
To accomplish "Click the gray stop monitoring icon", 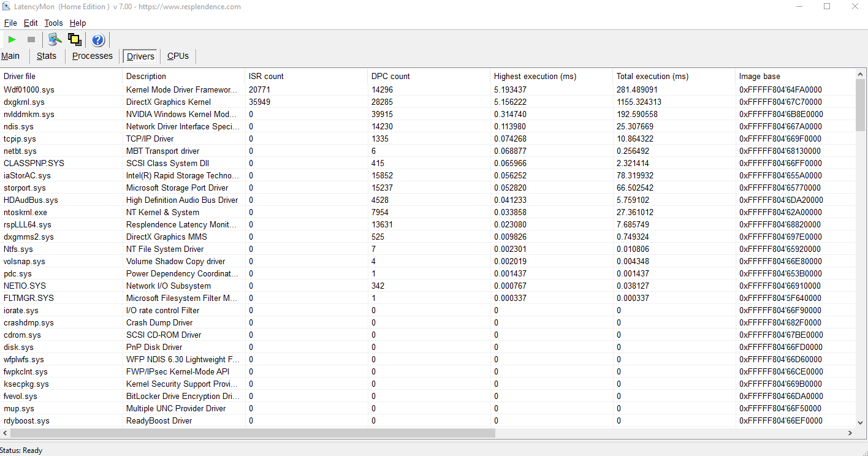I will pyautogui.click(x=31, y=40).
